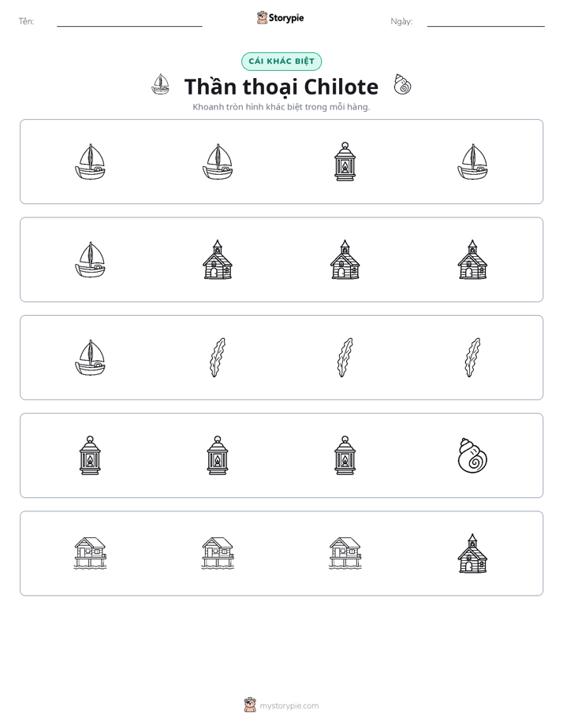Click the CÁI KHÁC BIỆT badge
Screen dimensions: 563x728
tap(281, 61)
